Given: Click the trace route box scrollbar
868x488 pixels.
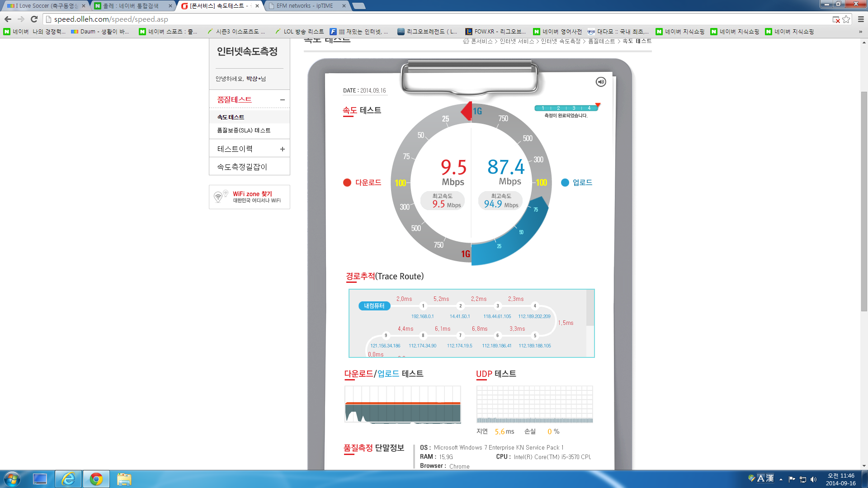Looking at the screenshot, I should 590,308.
